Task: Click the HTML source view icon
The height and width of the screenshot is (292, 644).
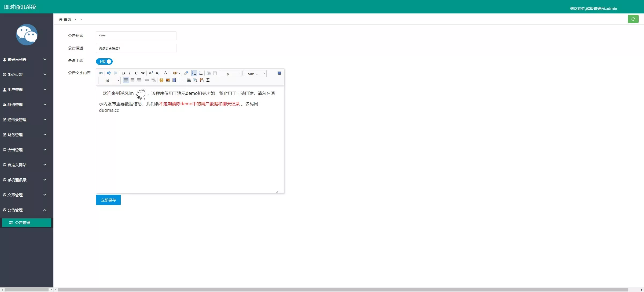Action: pyautogui.click(x=101, y=73)
